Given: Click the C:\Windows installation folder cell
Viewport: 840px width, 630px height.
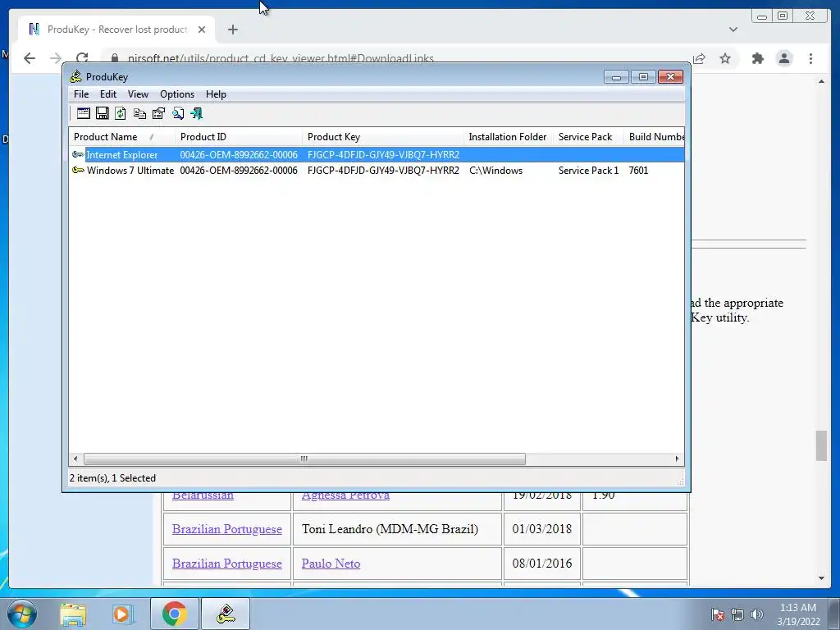Looking at the screenshot, I should [495, 171].
